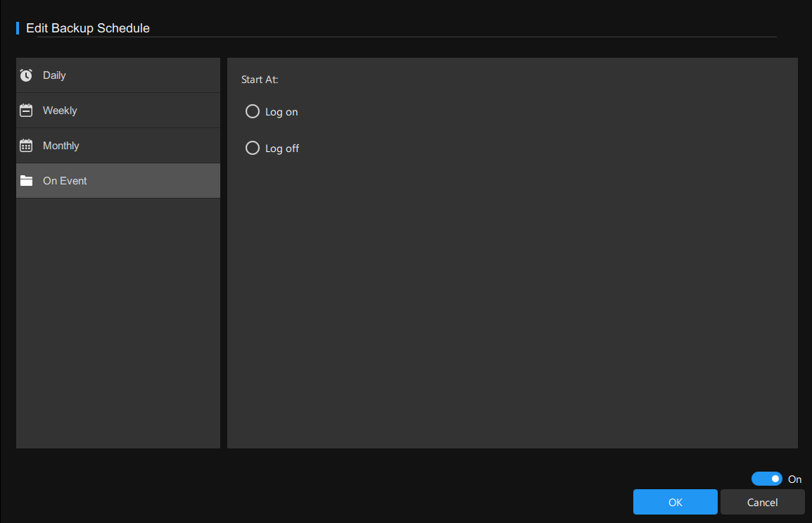Dismiss dialog with the Cancel button

click(x=762, y=502)
